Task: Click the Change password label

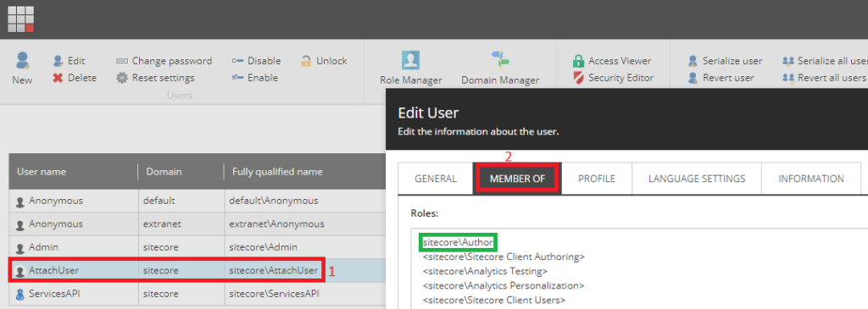Action: click(x=172, y=61)
